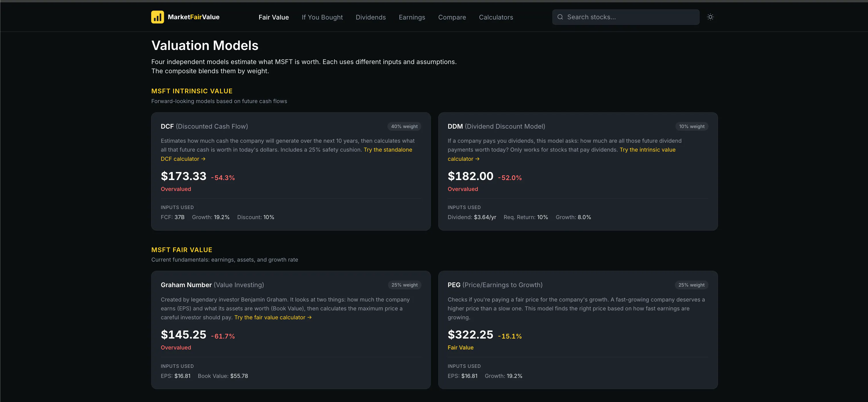Image resolution: width=868 pixels, height=402 pixels.
Task: Click the -61.7% percentage on Graham card
Action: pyautogui.click(x=223, y=336)
